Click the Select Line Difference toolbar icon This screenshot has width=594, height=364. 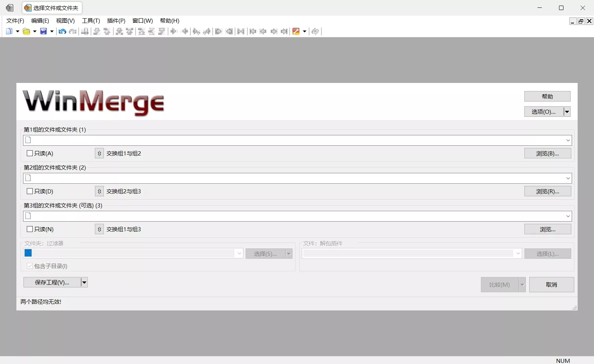85,31
